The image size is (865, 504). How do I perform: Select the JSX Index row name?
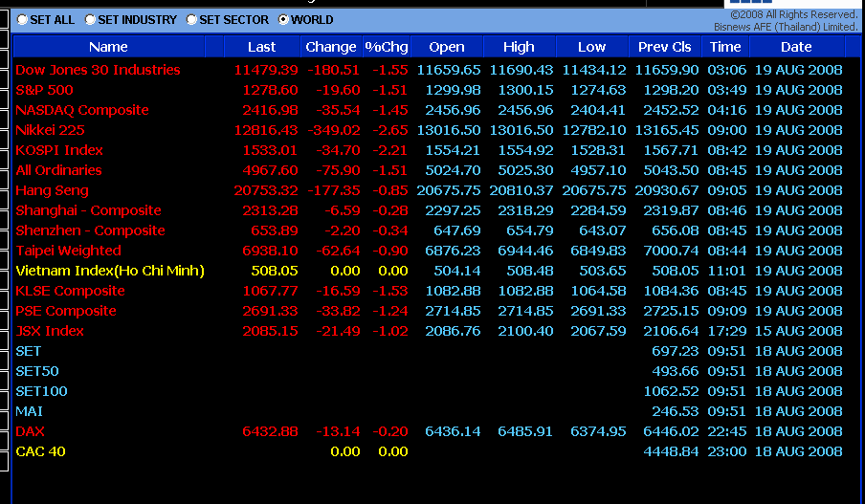pos(50,332)
